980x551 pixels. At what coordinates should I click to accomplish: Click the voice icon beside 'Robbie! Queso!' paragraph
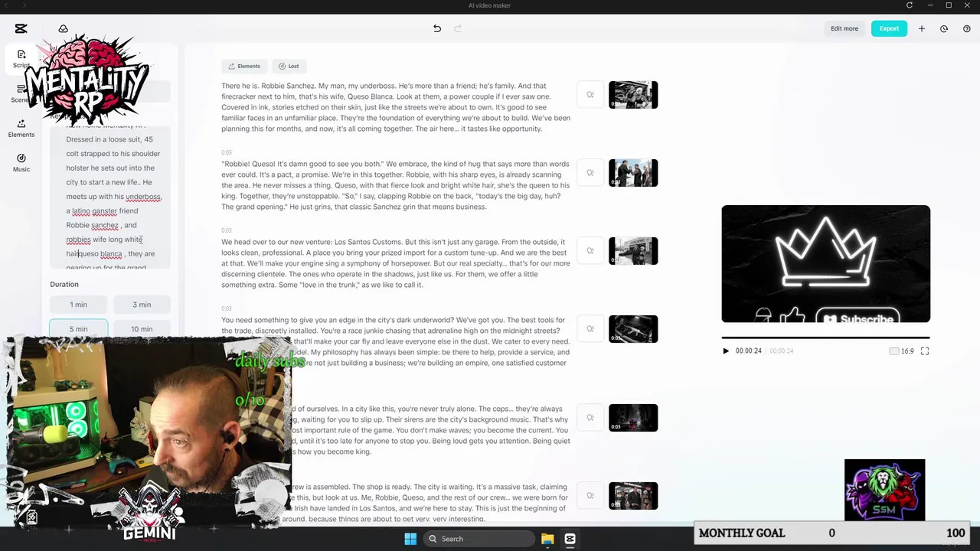(590, 173)
